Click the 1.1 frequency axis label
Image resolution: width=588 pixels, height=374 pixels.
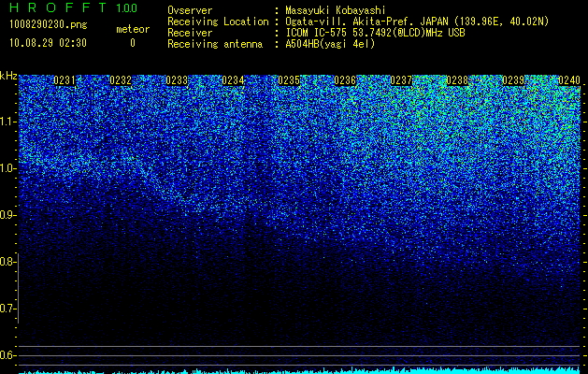tap(8, 122)
